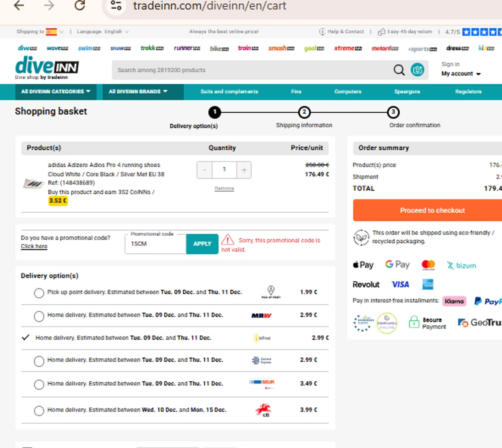Viewport: 502px width, 448px height.
Task: Open Computers category
Action: (x=348, y=91)
